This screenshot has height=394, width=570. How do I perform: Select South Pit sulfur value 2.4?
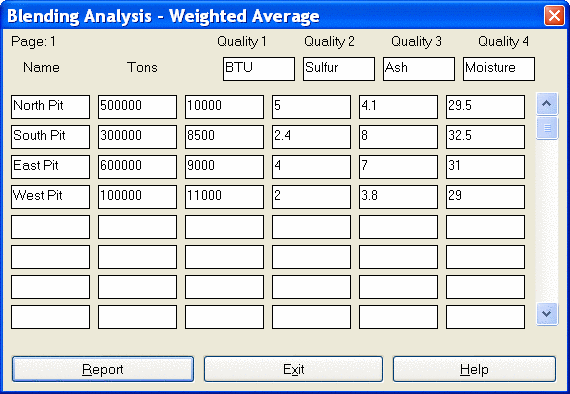point(311,137)
